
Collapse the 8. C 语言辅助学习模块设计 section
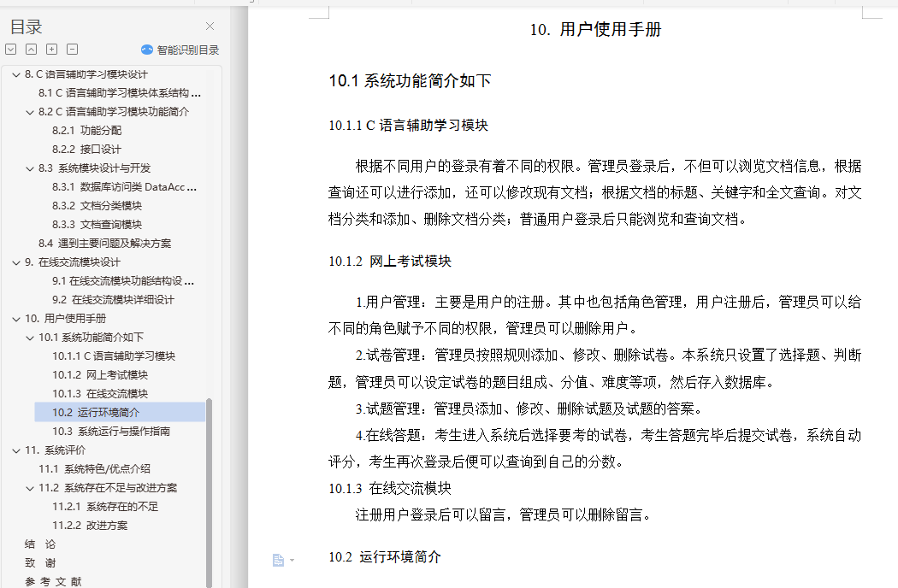[x=16, y=74]
